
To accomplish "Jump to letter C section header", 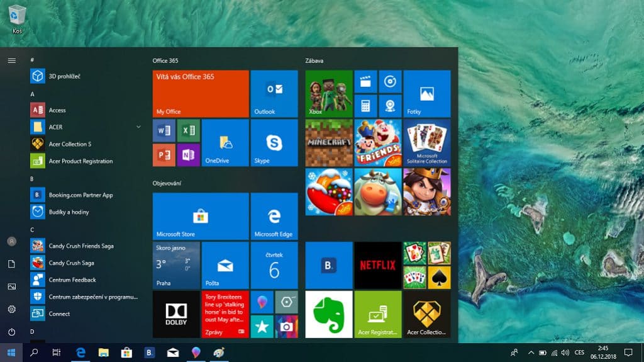I will coord(32,230).
